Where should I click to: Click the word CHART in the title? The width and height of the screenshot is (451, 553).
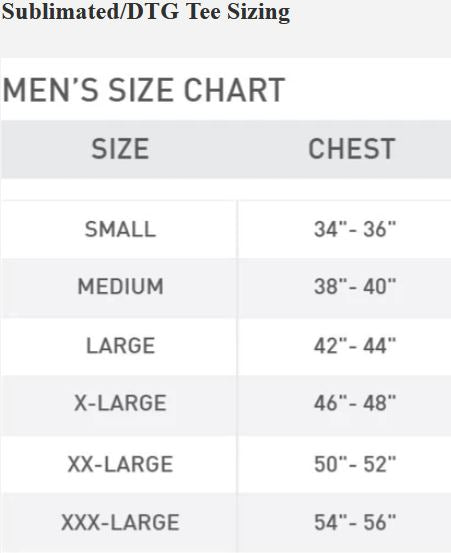[234, 90]
